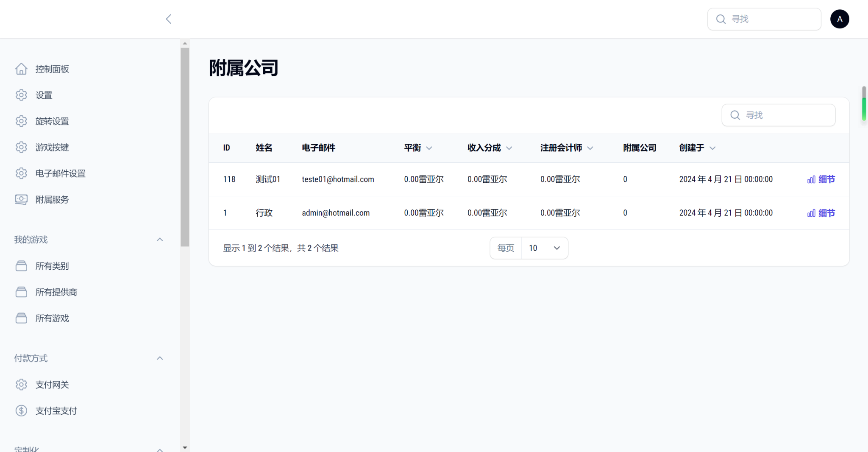This screenshot has height=452, width=868.
Task: Open the 每页 rows-per-page dropdown
Action: (x=544, y=248)
